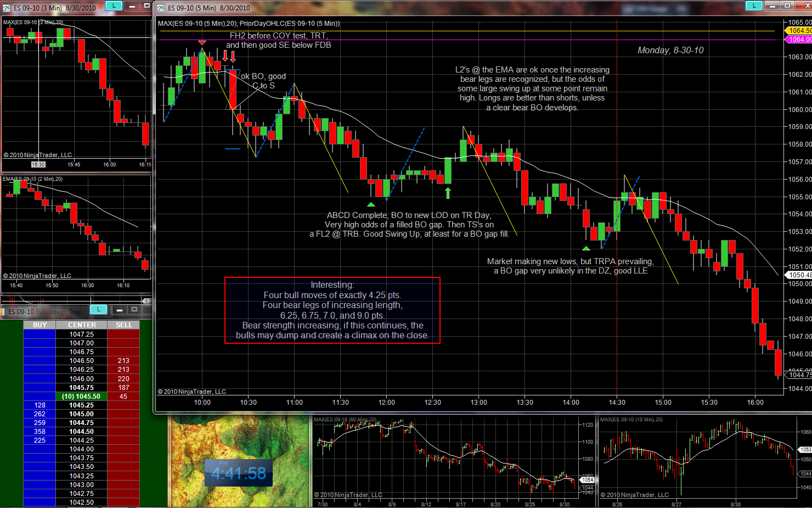
Task: Click the 5 Min chart window icon
Action: (161, 8)
